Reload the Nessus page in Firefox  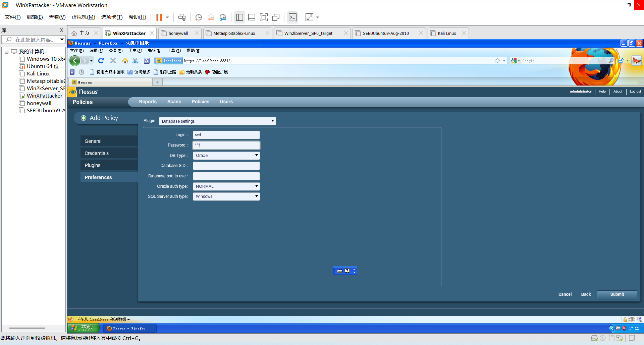tap(101, 61)
